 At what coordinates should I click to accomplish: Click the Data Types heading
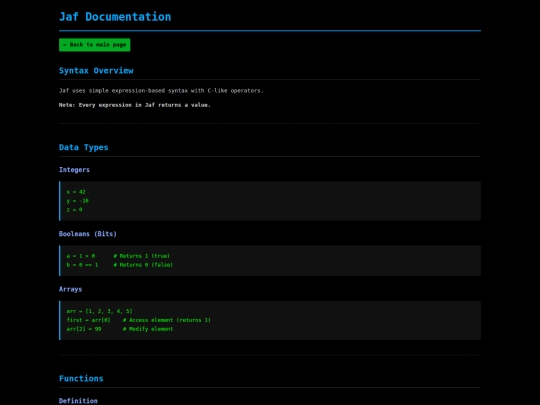pos(84,147)
